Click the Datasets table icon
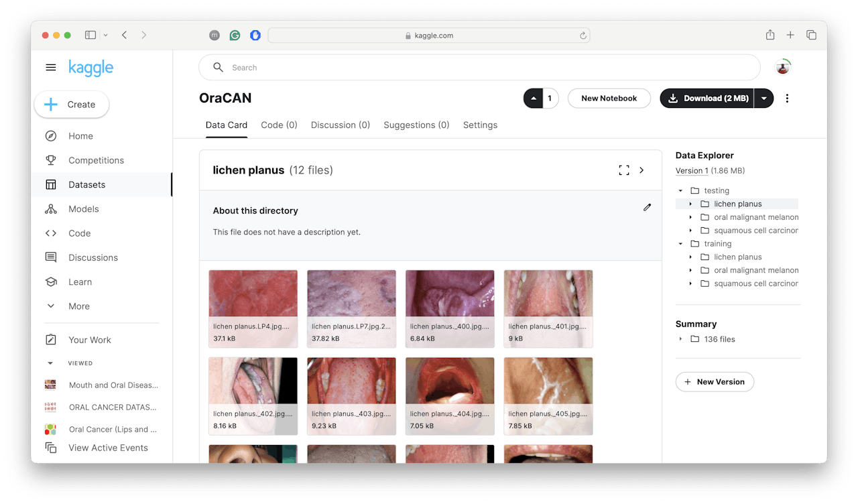This screenshot has height=504, width=858. pyautogui.click(x=51, y=184)
